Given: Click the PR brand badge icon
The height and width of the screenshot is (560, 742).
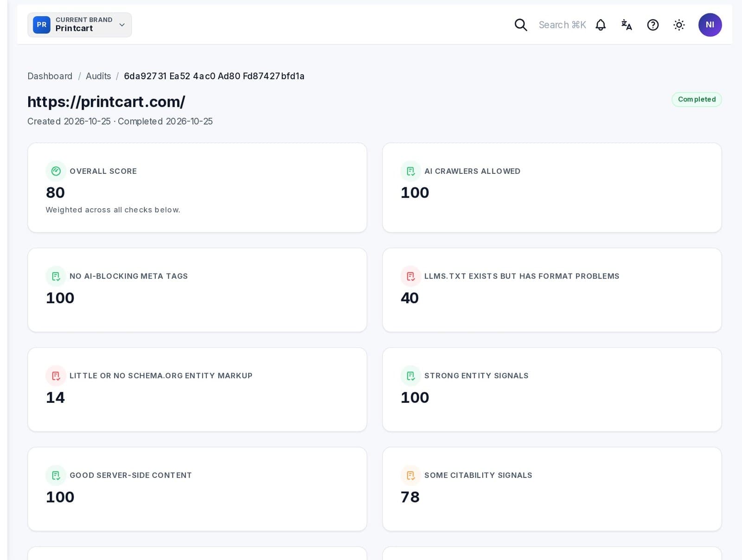Looking at the screenshot, I should (x=42, y=25).
